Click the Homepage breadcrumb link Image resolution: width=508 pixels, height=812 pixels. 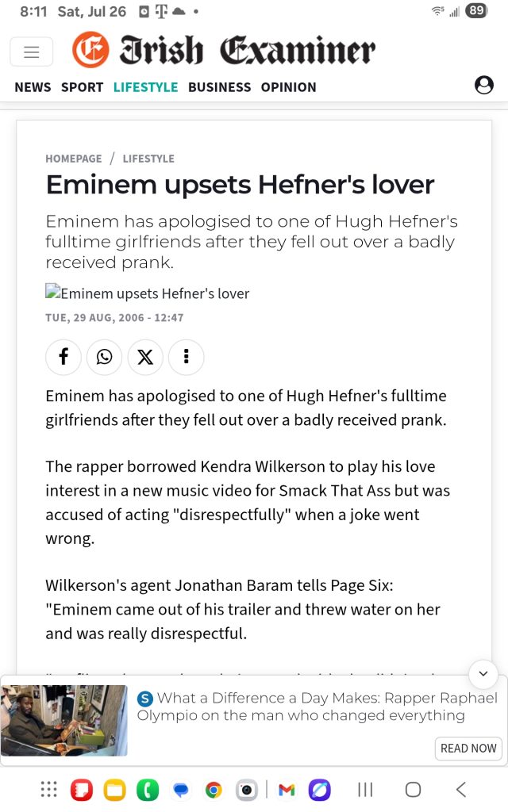tap(74, 159)
